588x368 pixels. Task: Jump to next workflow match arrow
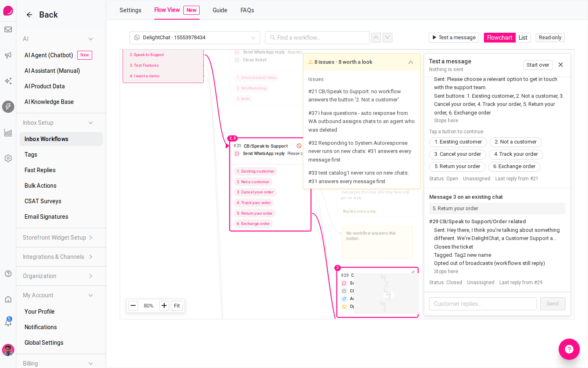click(388, 38)
